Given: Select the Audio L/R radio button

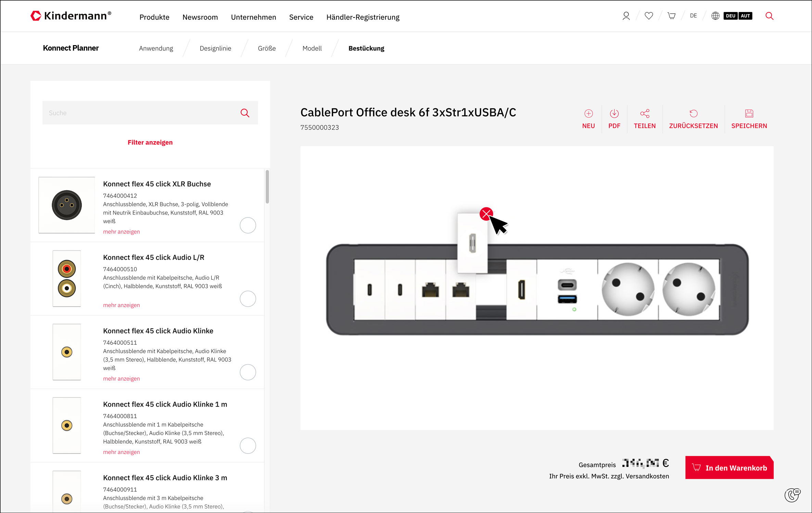Looking at the screenshot, I should click(248, 299).
